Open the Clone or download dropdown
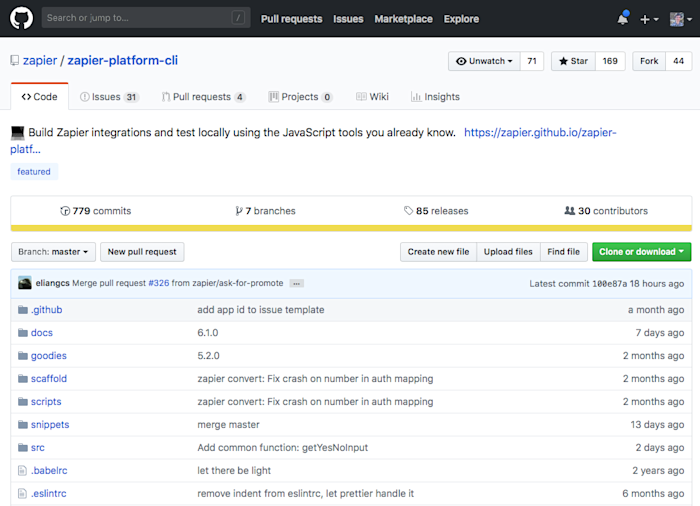 tap(642, 252)
